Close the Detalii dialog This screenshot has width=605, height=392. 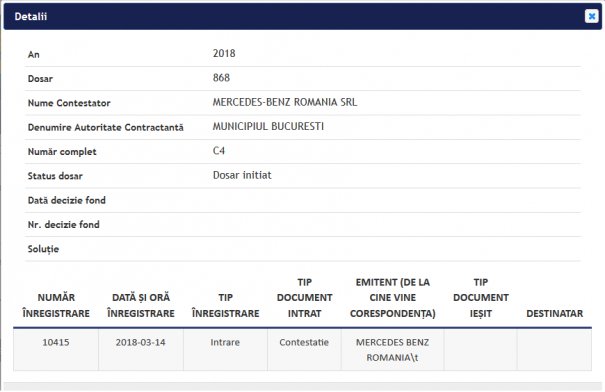(591, 16)
